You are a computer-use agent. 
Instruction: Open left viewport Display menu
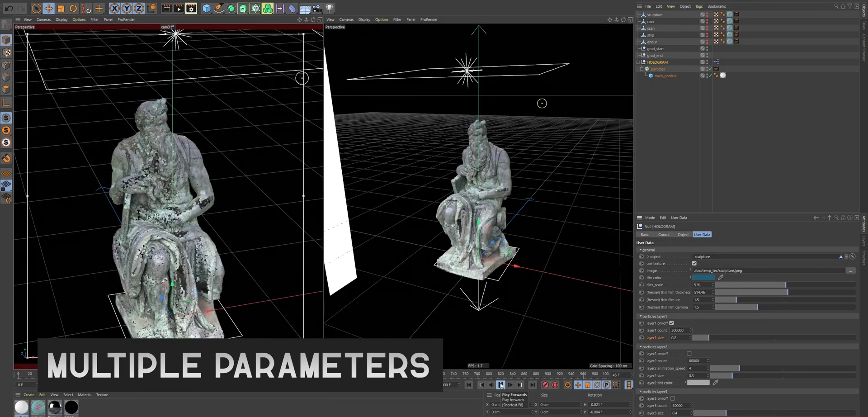(x=61, y=19)
